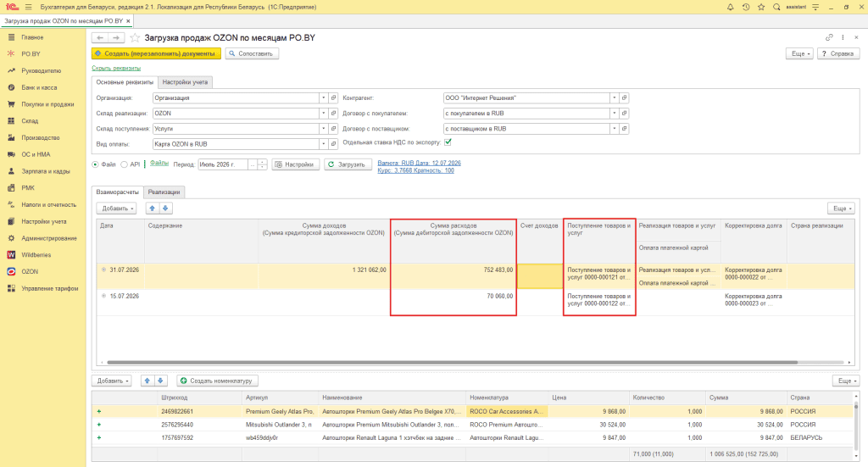Switch to the Настройки учета tab

pos(185,82)
